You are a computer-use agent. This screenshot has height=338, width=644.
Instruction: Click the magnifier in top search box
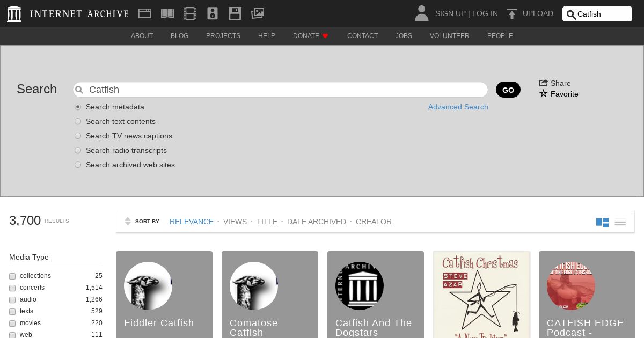point(571,14)
